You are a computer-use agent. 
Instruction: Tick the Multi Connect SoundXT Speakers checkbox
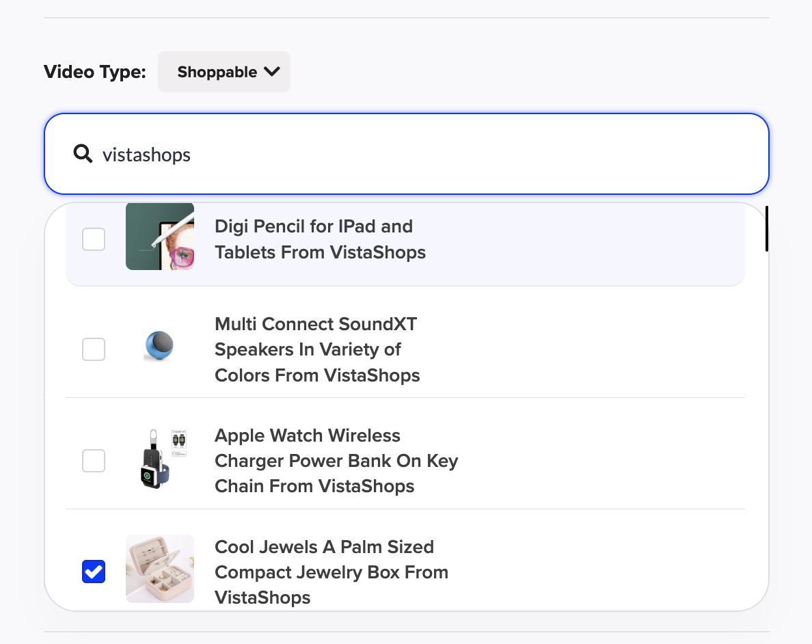coord(94,349)
